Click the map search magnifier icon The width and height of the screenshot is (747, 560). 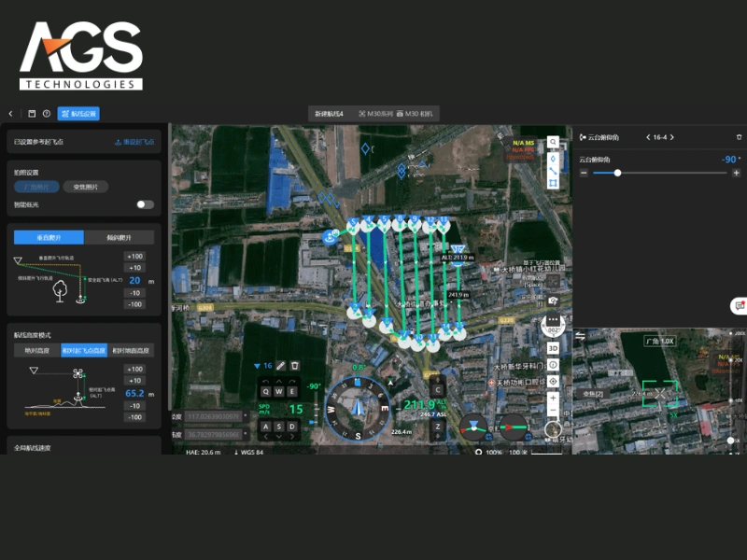point(553,143)
